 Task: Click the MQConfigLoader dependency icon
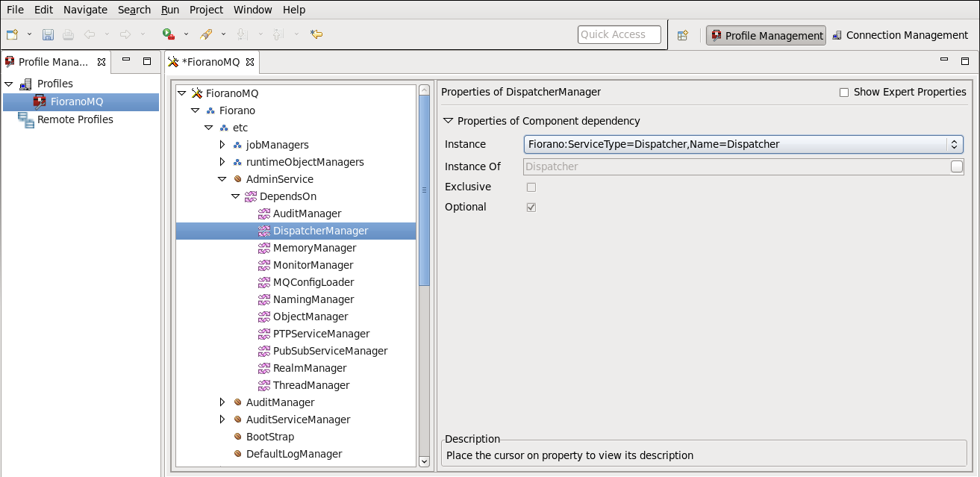pos(264,282)
